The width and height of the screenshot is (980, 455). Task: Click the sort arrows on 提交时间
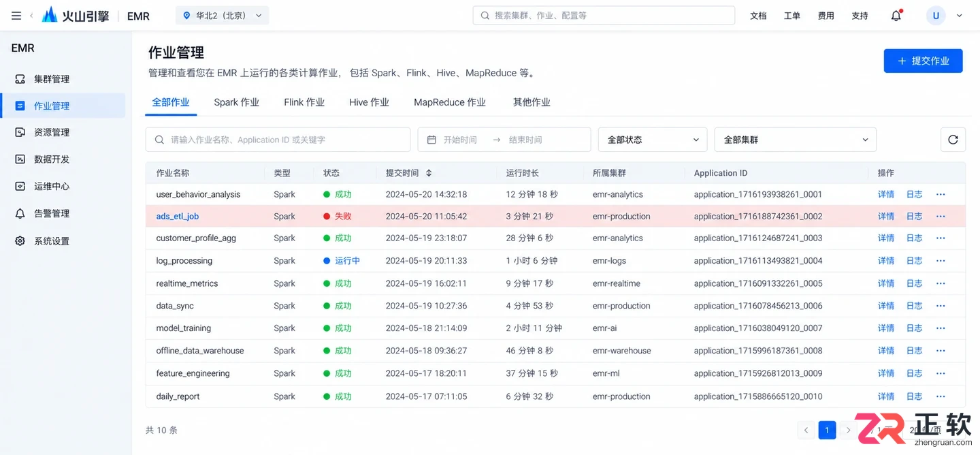pos(429,173)
